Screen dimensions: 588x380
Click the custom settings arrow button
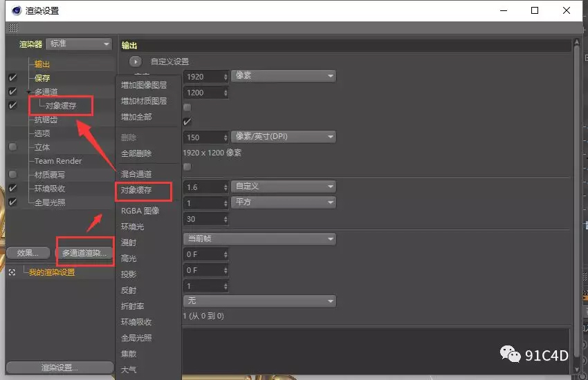coord(136,61)
